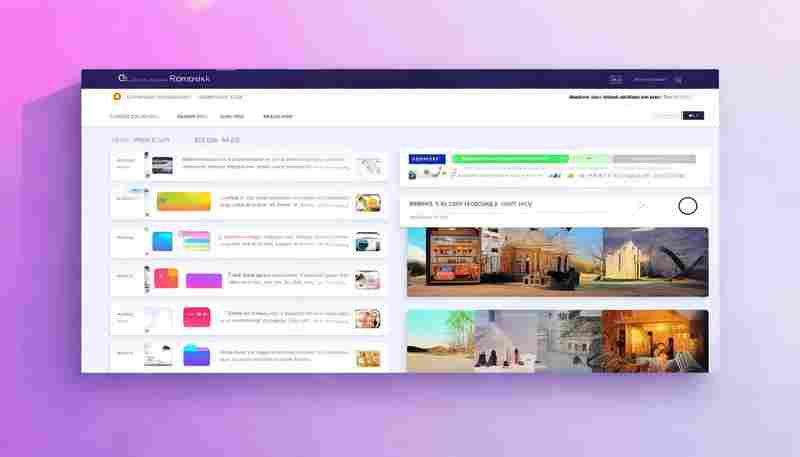Click the red-orange split card icon
This screenshot has width=800, height=457.
pos(166,278)
